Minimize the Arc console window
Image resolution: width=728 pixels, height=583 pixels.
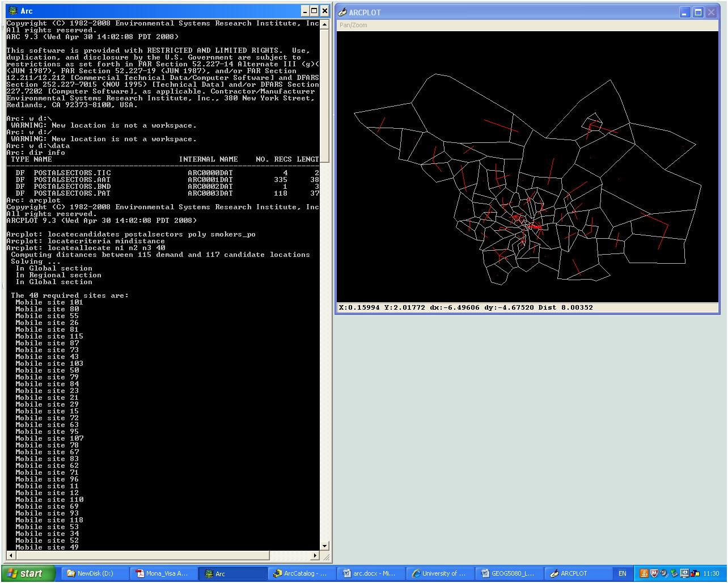[305, 11]
